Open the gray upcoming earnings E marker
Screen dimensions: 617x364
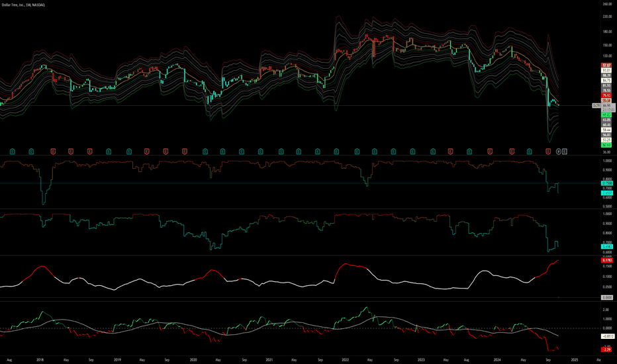(565, 151)
